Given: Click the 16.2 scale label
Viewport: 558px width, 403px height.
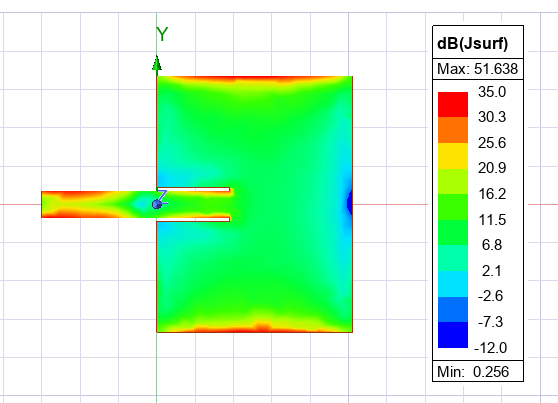Looking at the screenshot, I should tap(492, 194).
